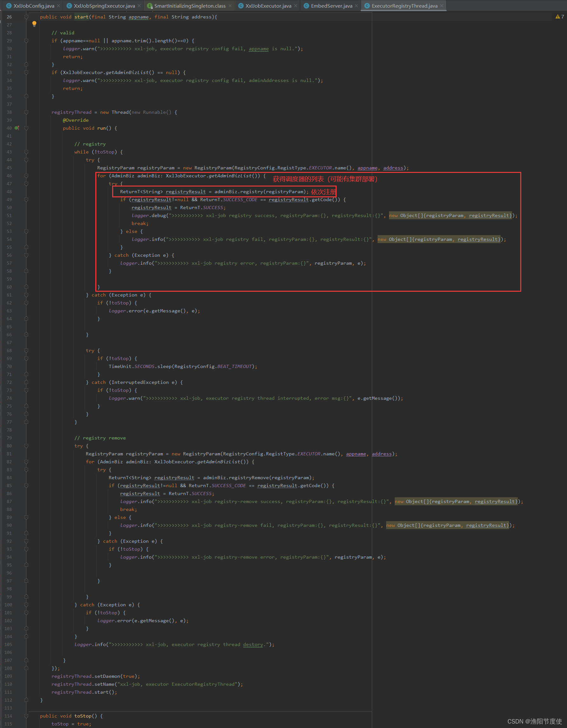The image size is (567, 728).
Task: Collapse the try block fold at line 68
Action: [x=26, y=351]
